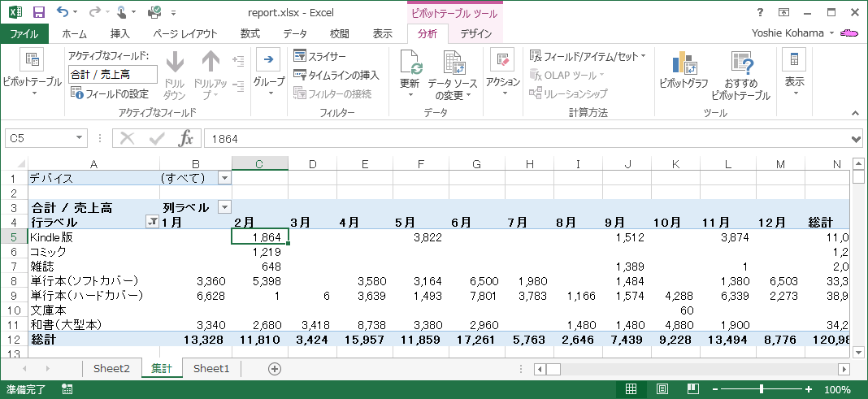Click the 総計 total 17,261 cell
This screenshot has width=868, height=399.
click(477, 340)
